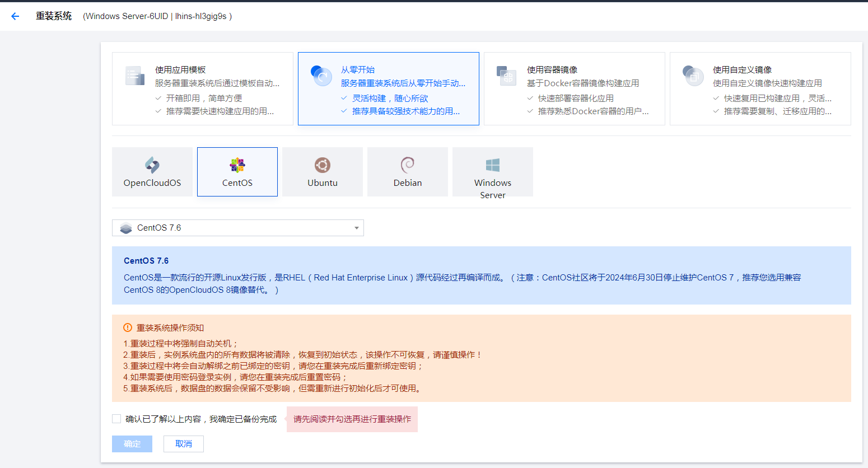The image size is (868, 468).
Task: Click the 请先阅读并勾选再进行重装操作 tooltip
Action: 352,419
